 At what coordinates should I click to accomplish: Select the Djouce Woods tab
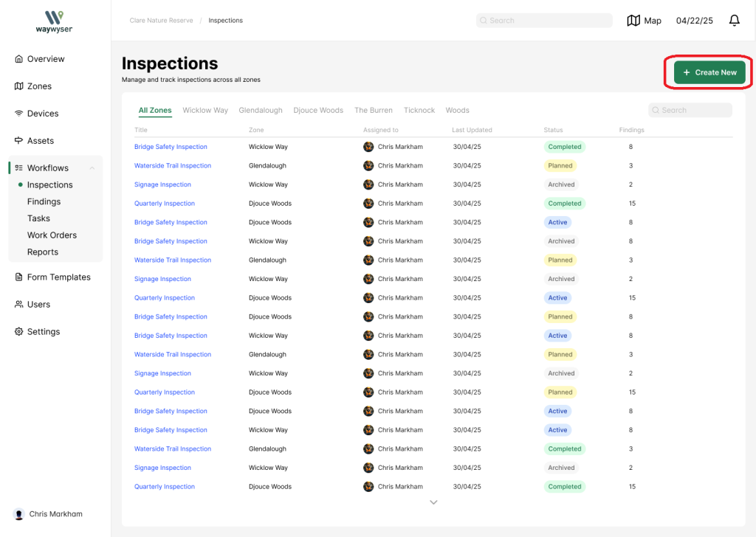point(318,111)
